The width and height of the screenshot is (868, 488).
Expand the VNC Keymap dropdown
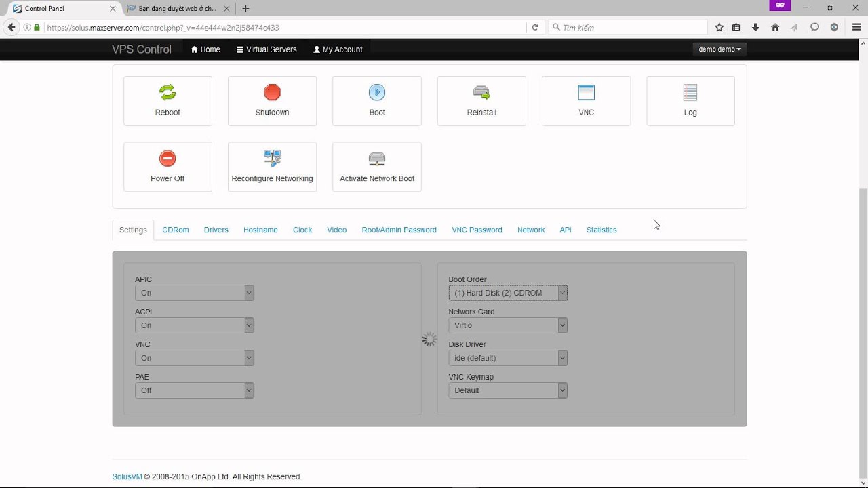[508, 390]
